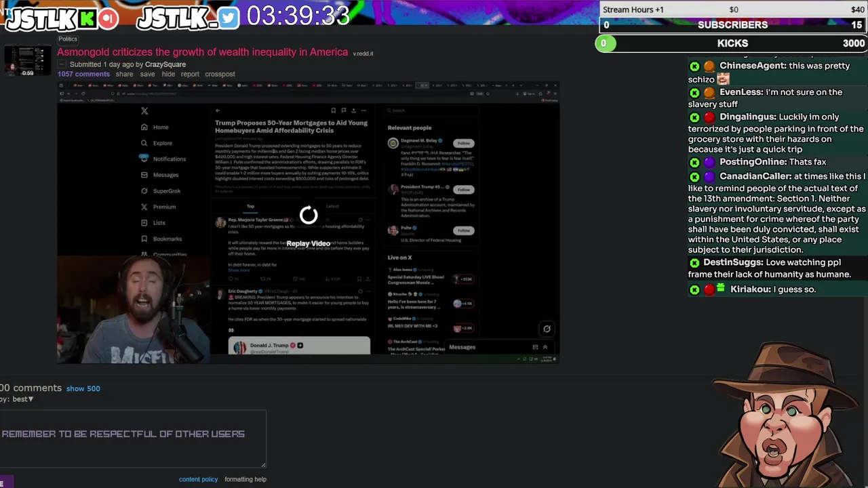
Task: Click the Donald J. Trump quoted post card
Action: tap(299, 346)
